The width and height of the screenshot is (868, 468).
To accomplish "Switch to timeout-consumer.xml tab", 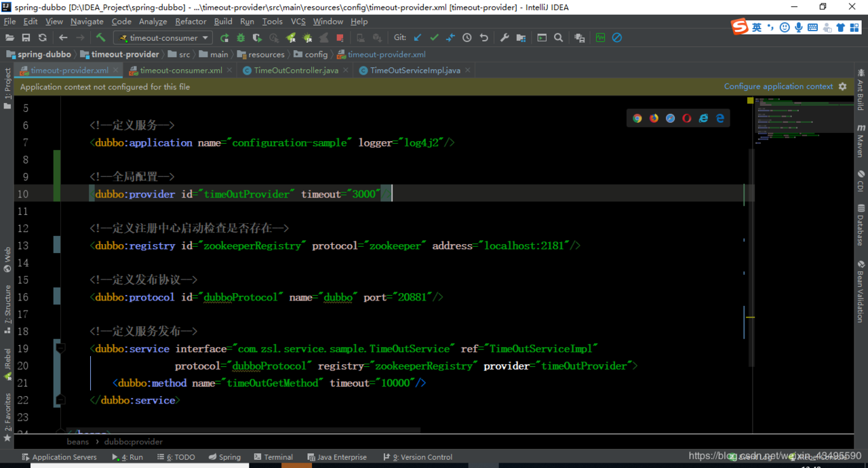I will pos(181,71).
